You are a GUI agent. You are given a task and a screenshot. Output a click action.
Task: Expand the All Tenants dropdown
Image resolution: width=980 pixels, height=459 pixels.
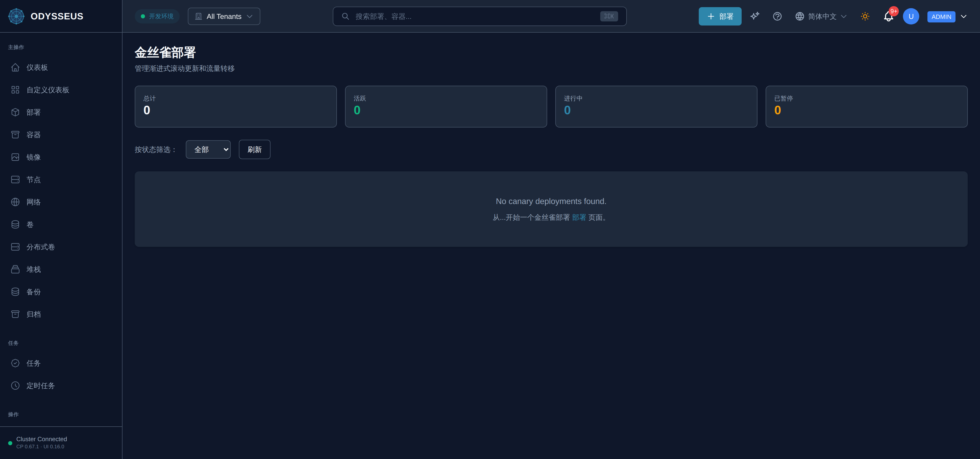click(x=224, y=16)
